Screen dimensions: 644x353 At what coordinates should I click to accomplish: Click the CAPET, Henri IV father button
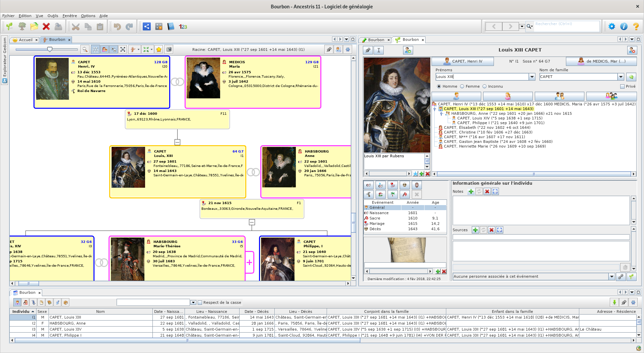(x=462, y=61)
